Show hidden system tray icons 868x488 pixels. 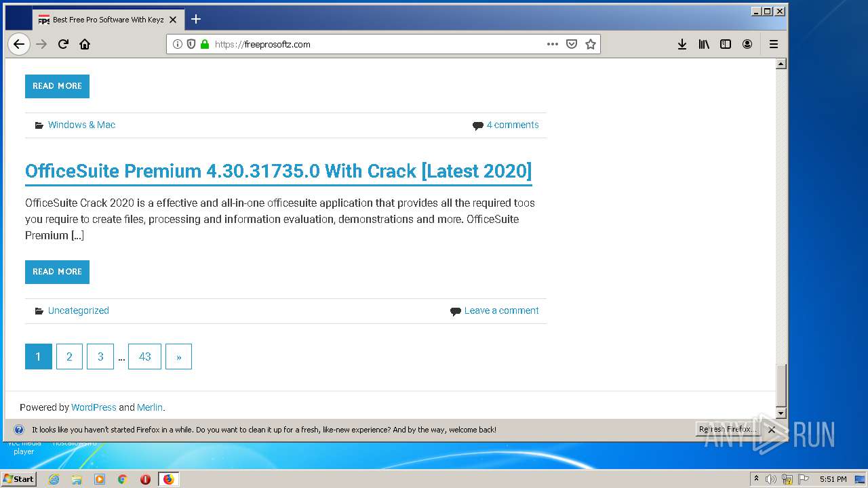(x=756, y=479)
